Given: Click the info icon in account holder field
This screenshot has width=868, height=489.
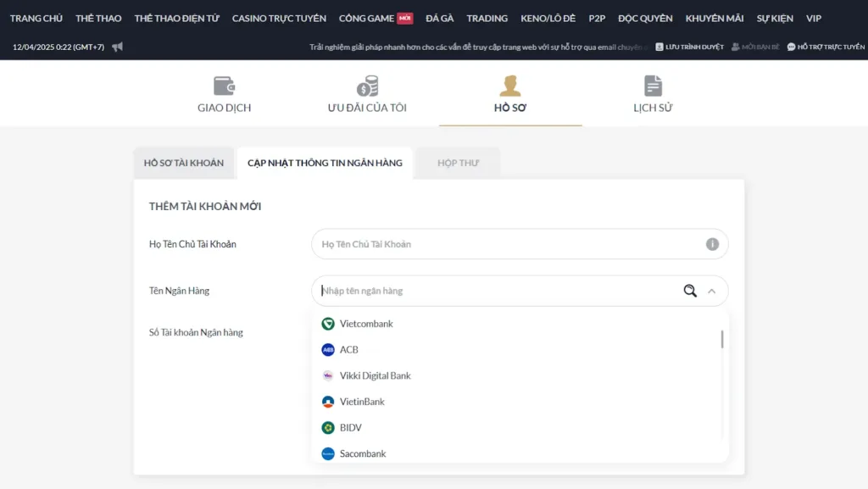Looking at the screenshot, I should 712,244.
